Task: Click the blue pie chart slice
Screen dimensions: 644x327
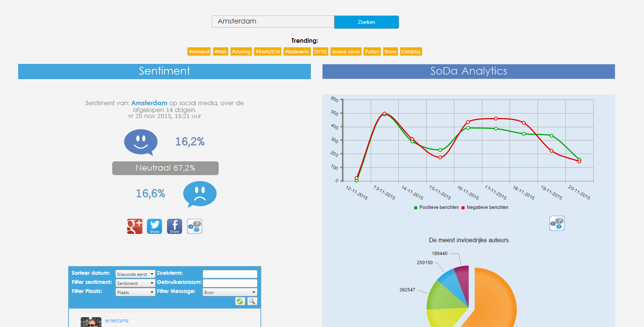Action: pyautogui.click(x=451, y=283)
